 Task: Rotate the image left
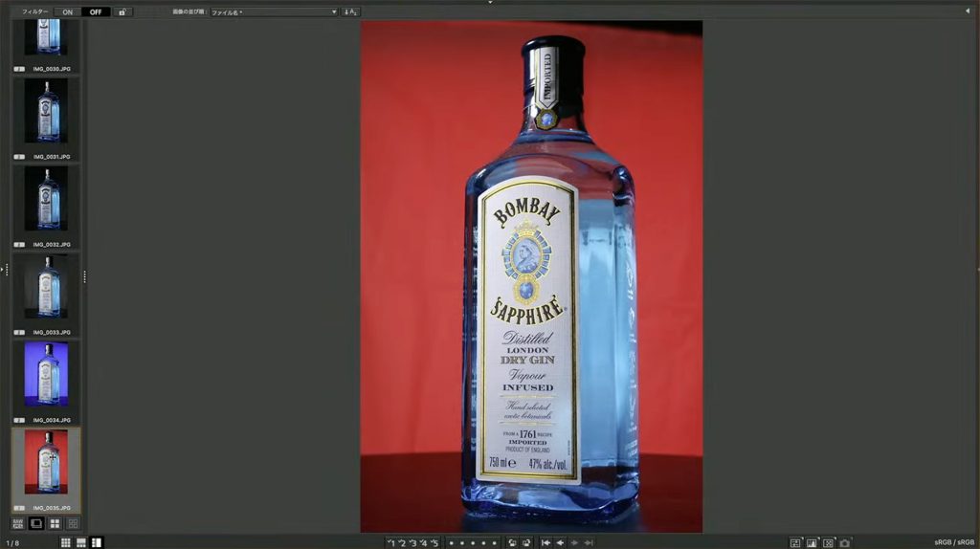coord(512,542)
